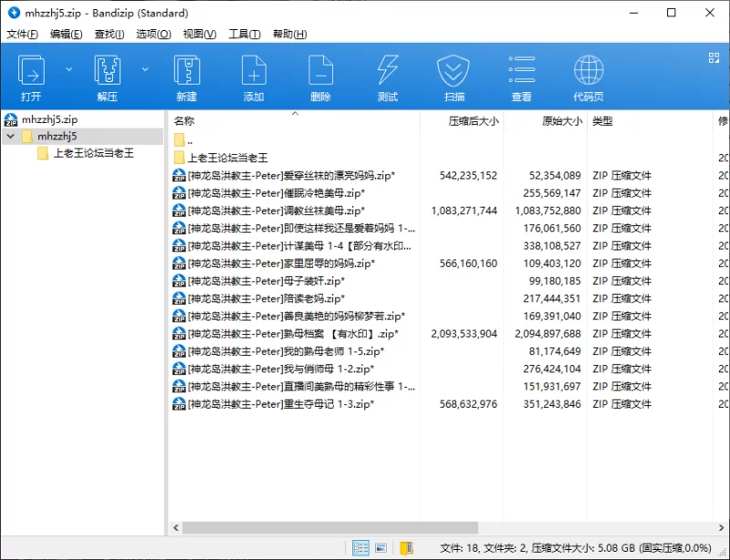Click the 删除 (Delete) toolbar icon
730x560 pixels.
(x=320, y=71)
